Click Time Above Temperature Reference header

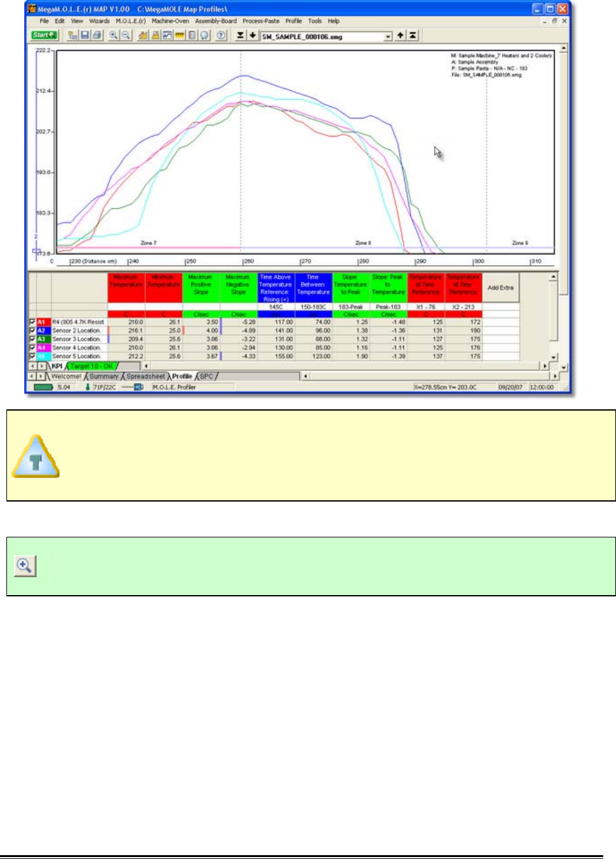click(275, 288)
